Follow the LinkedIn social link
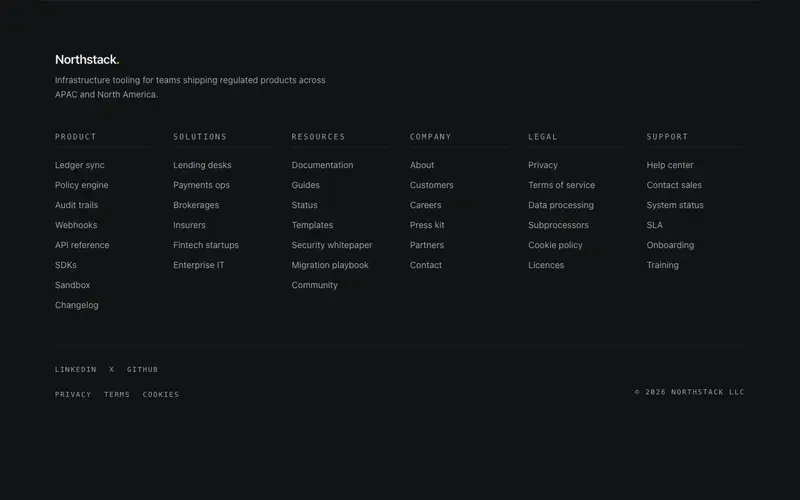800x500 pixels. click(76, 369)
